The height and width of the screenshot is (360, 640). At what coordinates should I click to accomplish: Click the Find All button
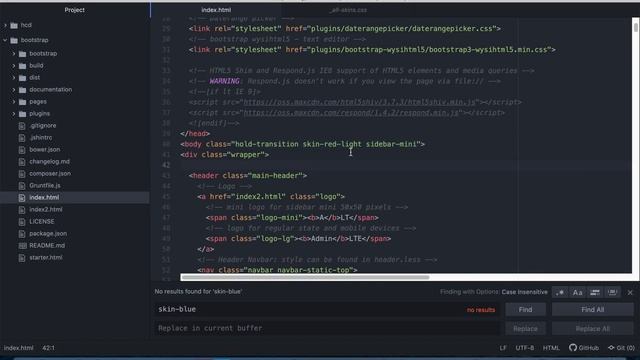point(593,309)
